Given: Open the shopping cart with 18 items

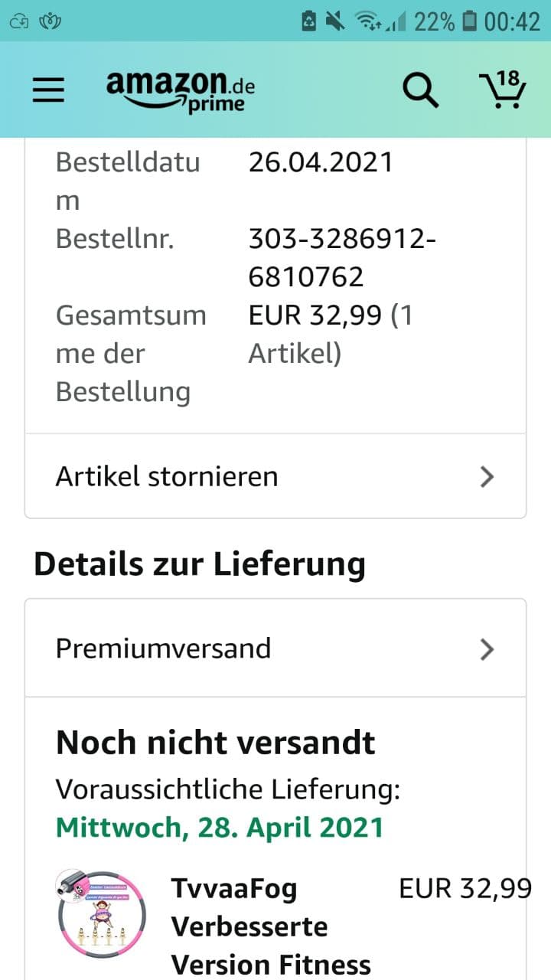Looking at the screenshot, I should (502, 90).
